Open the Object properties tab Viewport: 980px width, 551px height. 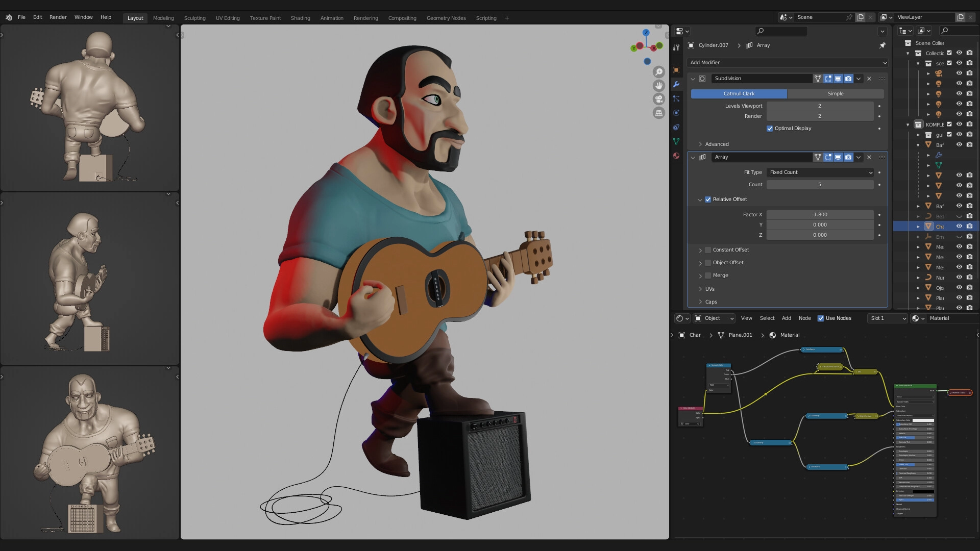click(x=676, y=70)
